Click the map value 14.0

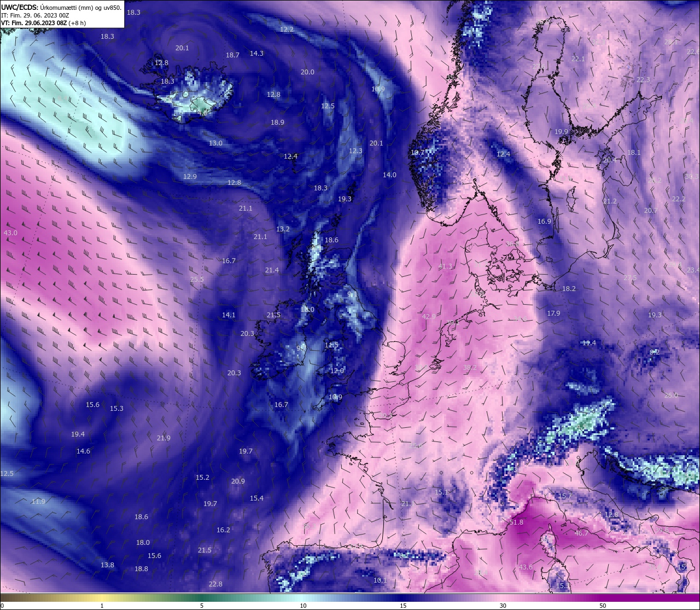[x=389, y=175]
